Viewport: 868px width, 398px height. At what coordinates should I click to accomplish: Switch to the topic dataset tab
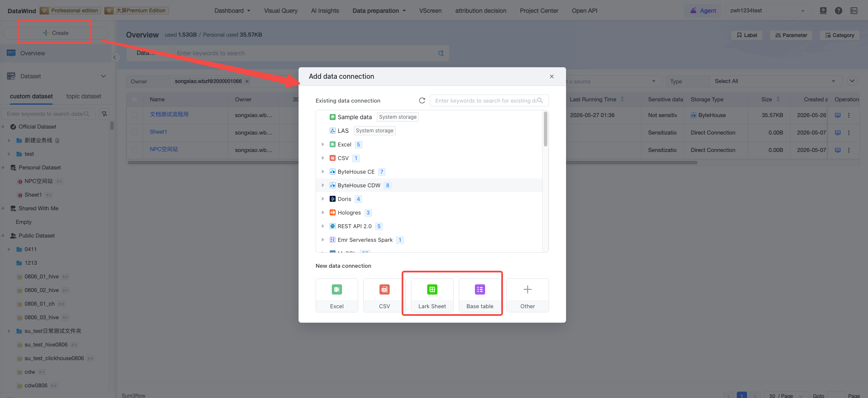coord(83,96)
